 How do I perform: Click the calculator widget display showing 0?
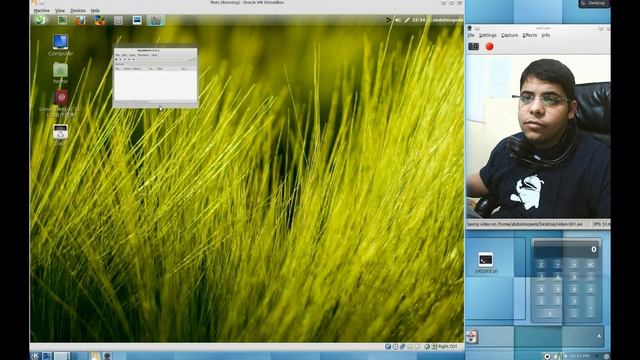click(566, 249)
